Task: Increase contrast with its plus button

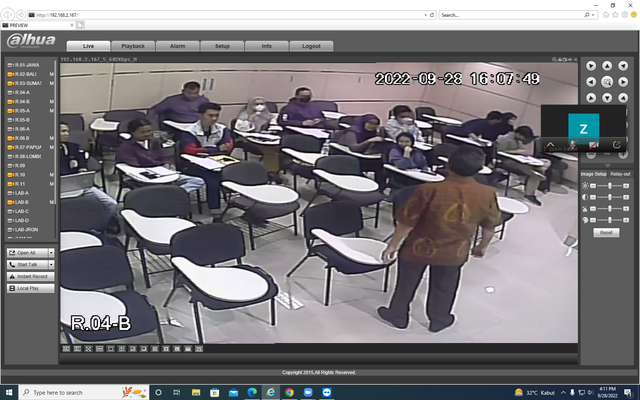Action: 626,197
